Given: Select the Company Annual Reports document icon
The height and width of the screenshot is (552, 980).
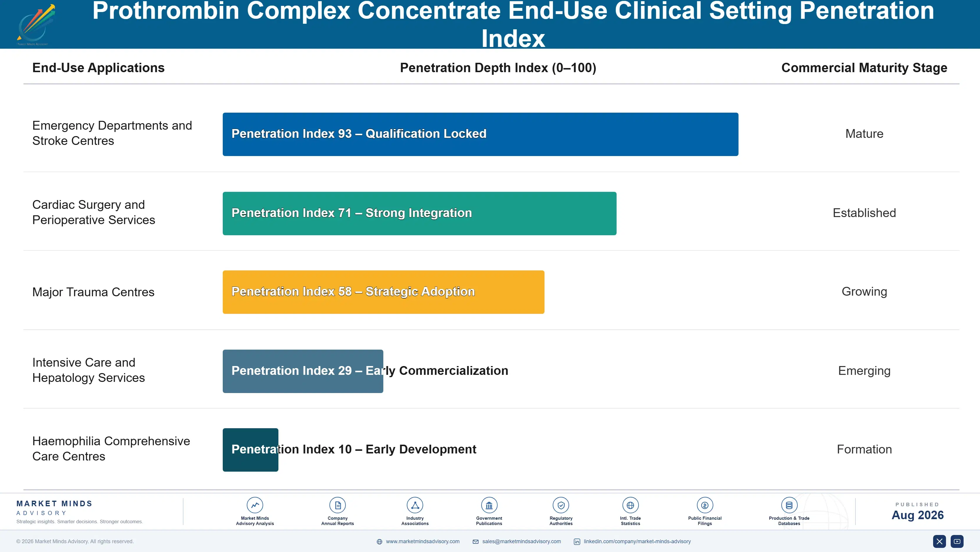Looking at the screenshot, I should click(337, 505).
